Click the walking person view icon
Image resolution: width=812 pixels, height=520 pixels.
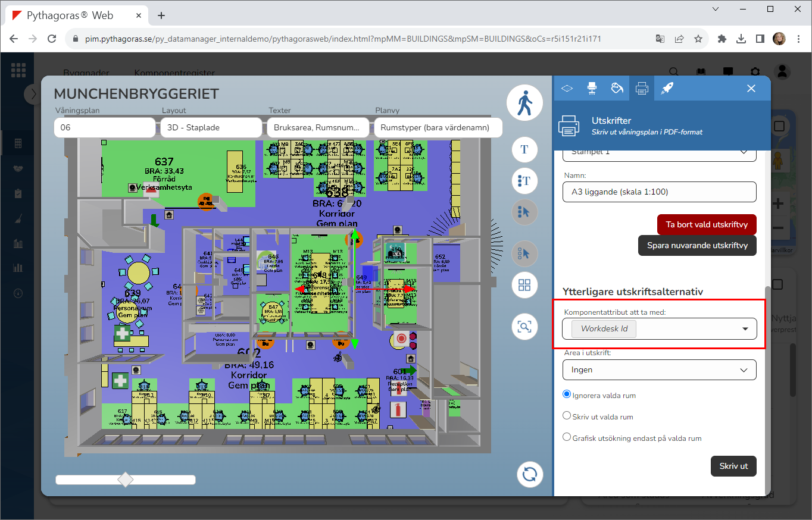tap(524, 103)
